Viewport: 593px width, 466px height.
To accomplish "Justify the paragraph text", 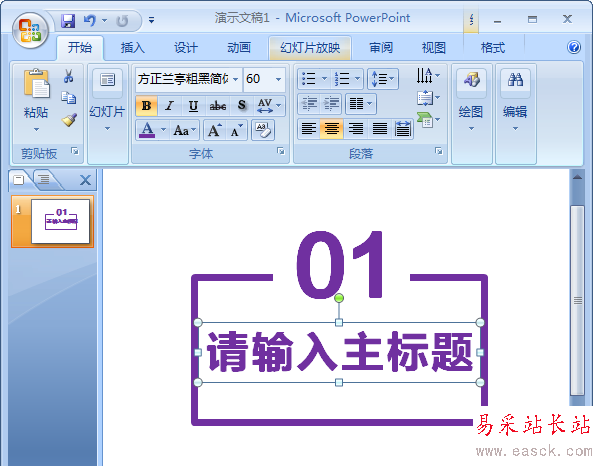I will [379, 129].
